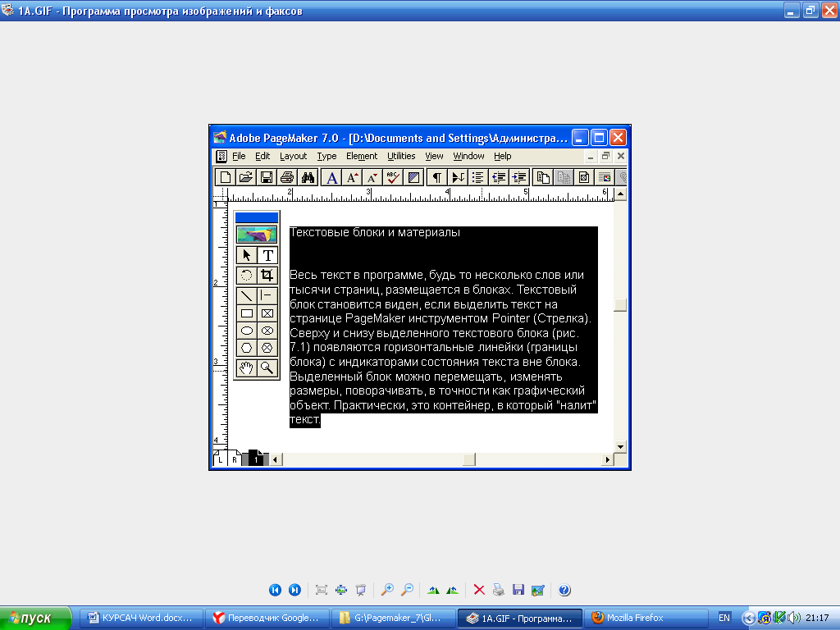Click the Fill and Stroke icon
Viewport: 840px width, 630px height.
click(x=413, y=177)
